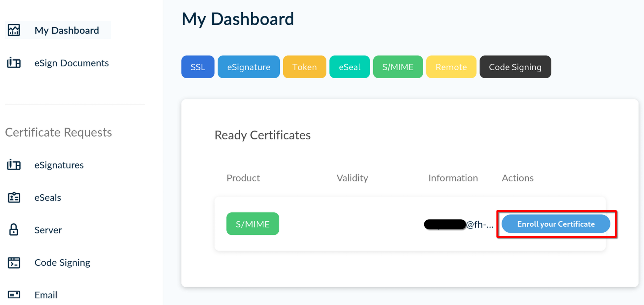Viewport: 644px width, 305px height.
Task: Click the My Dashboard chart icon
Action: (14, 30)
